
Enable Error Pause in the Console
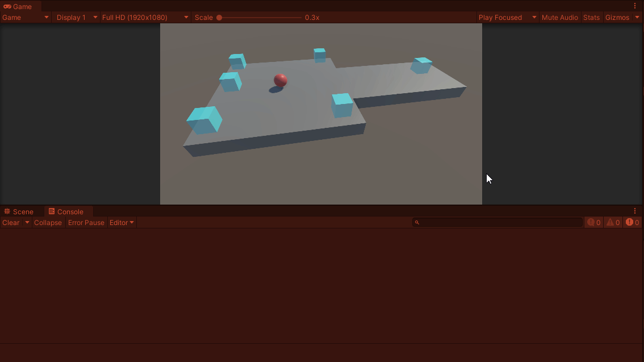[x=86, y=222]
